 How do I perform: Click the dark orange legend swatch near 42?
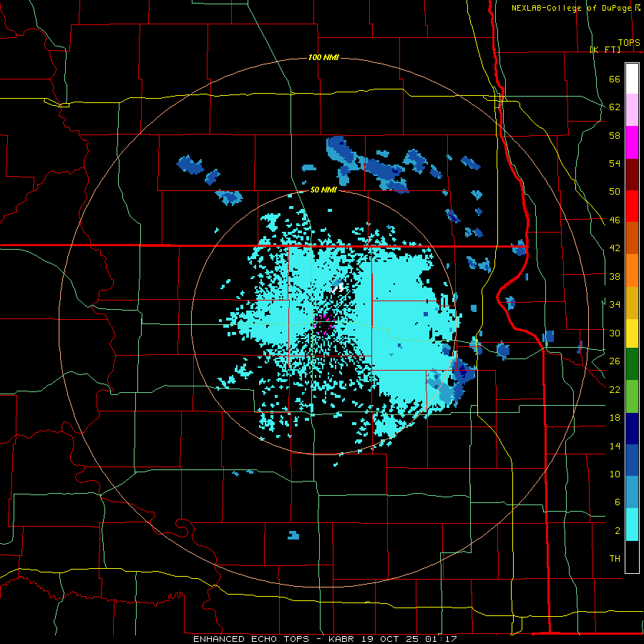632,238
